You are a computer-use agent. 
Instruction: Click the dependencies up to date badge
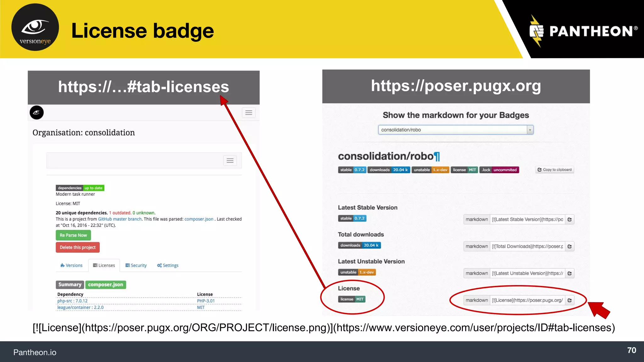(x=80, y=188)
